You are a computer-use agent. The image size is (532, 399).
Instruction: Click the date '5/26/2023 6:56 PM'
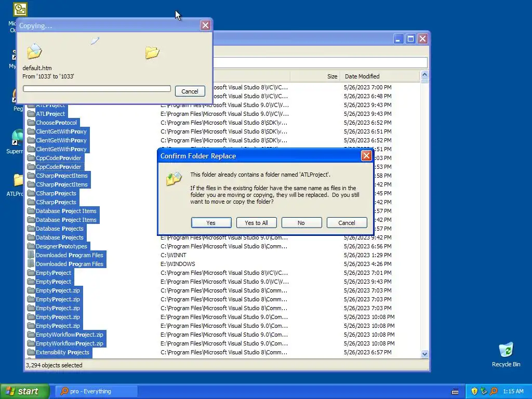coord(367,246)
